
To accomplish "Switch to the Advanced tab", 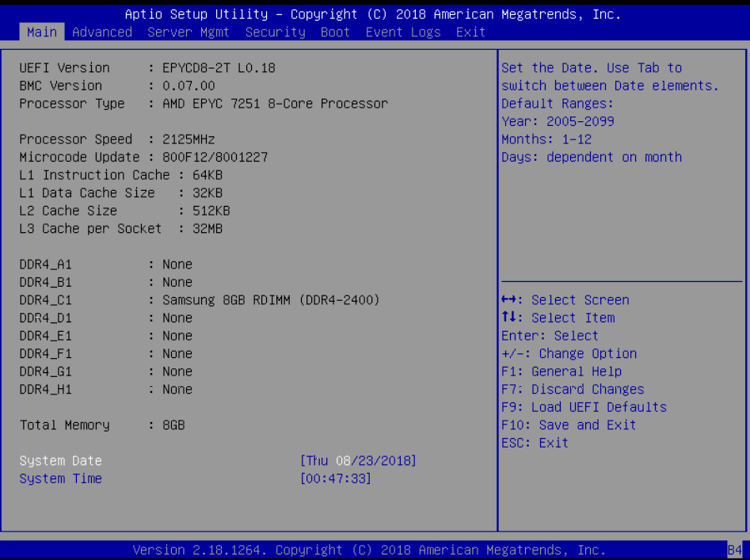I will coord(102,32).
